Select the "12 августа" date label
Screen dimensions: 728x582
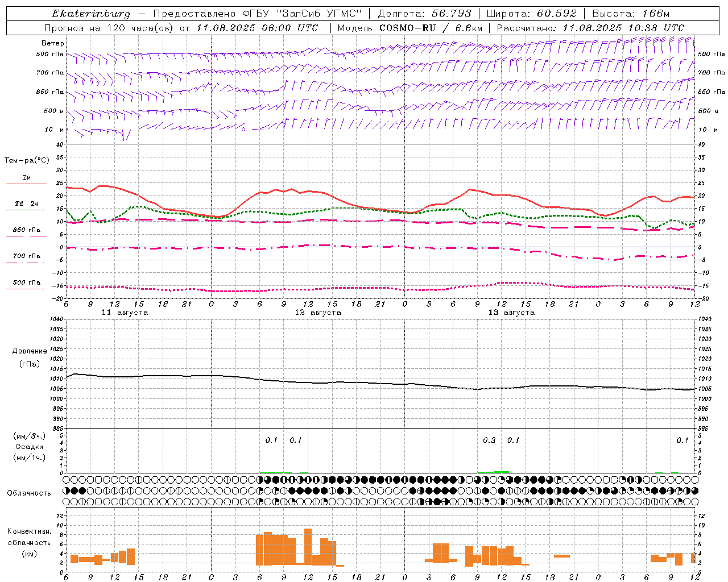click(318, 313)
